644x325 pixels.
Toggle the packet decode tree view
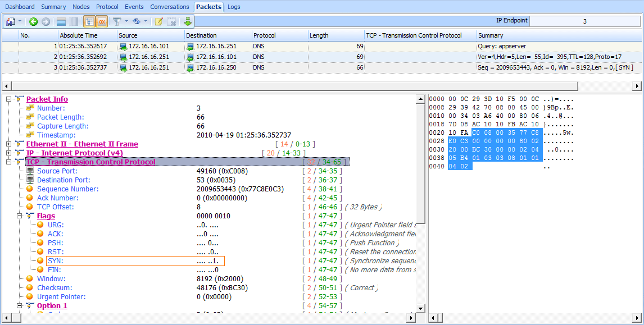89,22
